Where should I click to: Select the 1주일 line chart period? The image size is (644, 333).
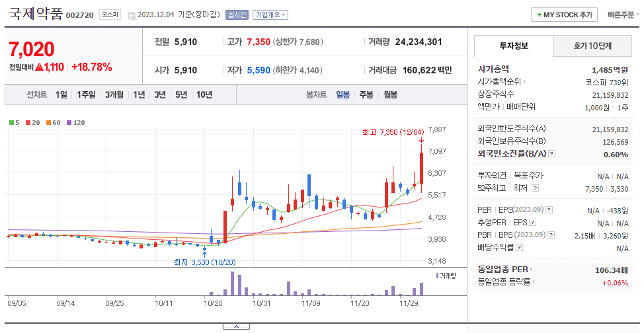[x=86, y=95]
